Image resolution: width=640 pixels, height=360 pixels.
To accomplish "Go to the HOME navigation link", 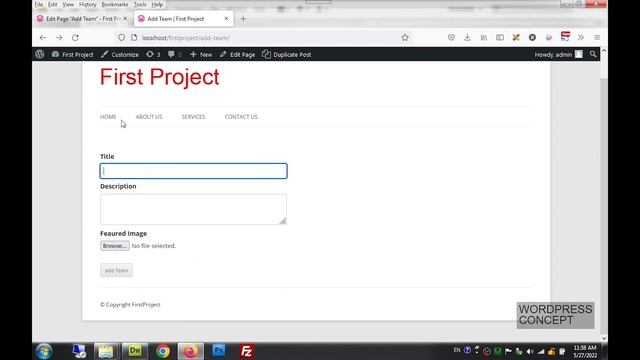I will click(x=108, y=117).
